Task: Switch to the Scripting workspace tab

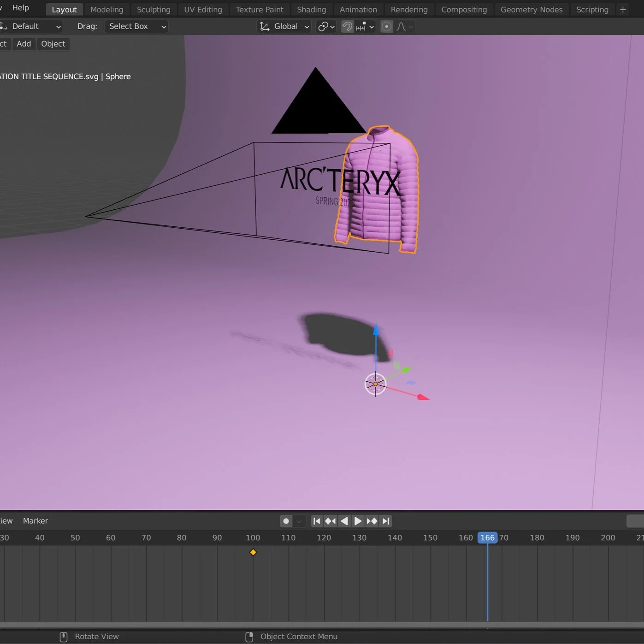Action: pyautogui.click(x=592, y=10)
